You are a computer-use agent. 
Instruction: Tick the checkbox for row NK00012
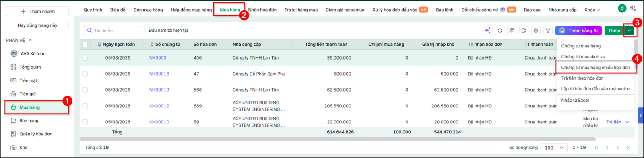tap(85, 106)
